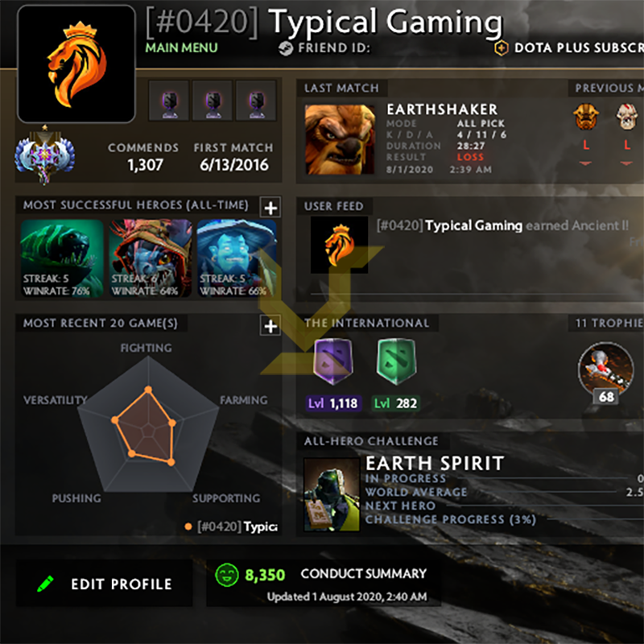Go to Main Menu link
644x644 pixels.
(182, 47)
